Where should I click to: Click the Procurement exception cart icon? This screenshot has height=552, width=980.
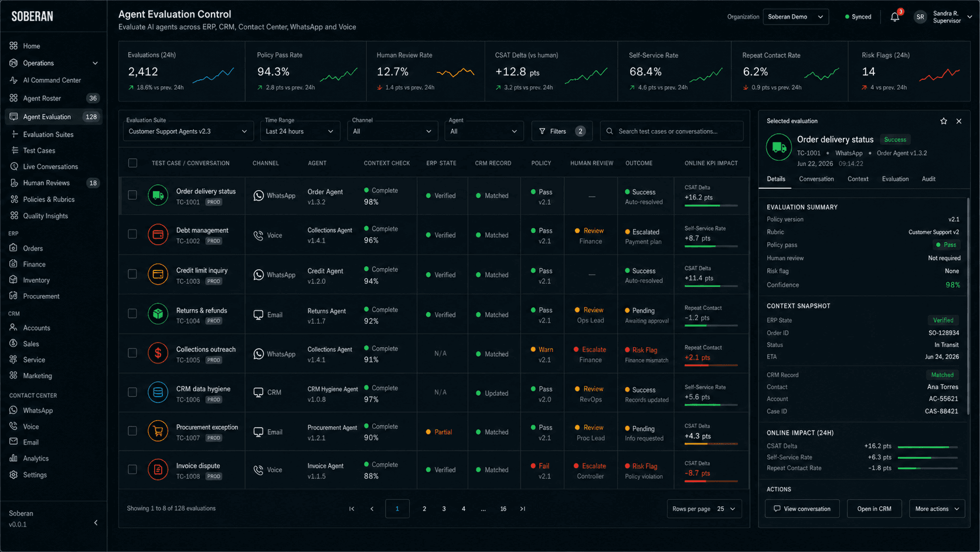point(158,431)
